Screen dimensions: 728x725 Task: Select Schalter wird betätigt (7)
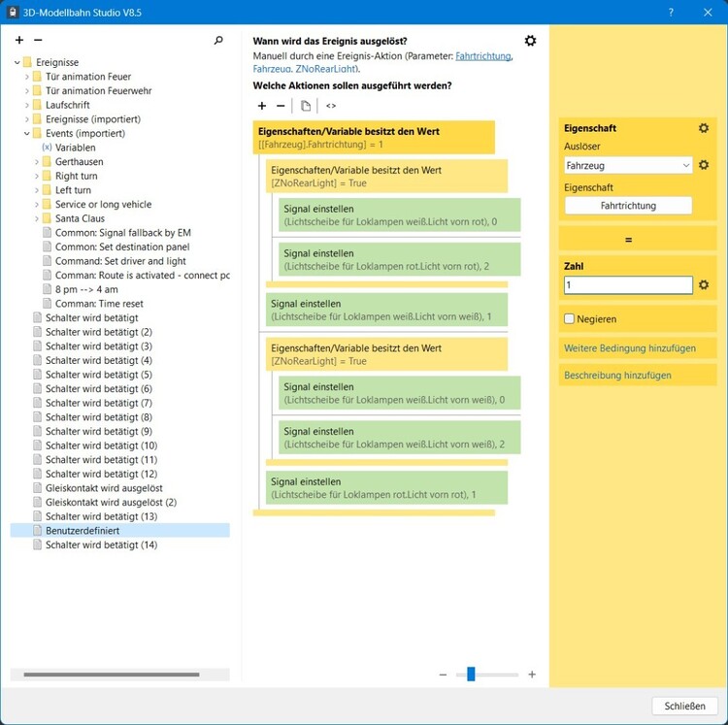point(98,403)
